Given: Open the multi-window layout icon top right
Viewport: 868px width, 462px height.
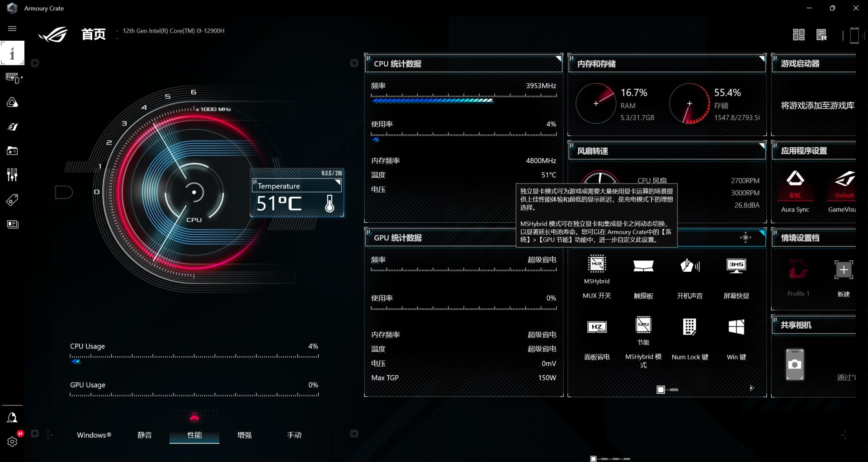Looking at the screenshot, I should (x=799, y=34).
